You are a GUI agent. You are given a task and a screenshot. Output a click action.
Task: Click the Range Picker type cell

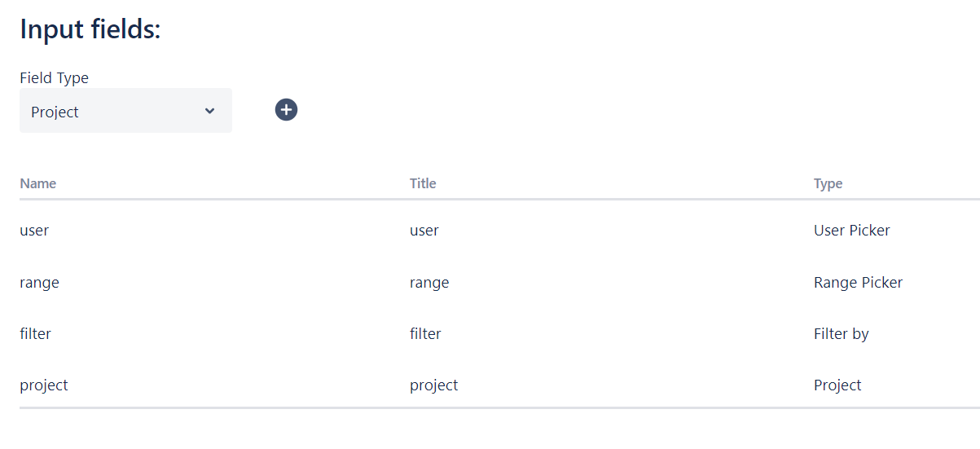click(x=858, y=283)
